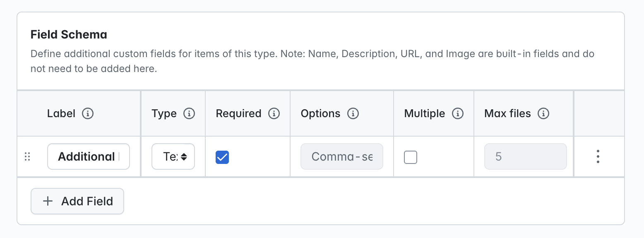
Task: Click the info icon next to Multiple
Action: click(x=458, y=113)
